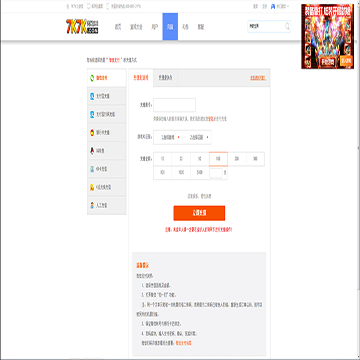
Task: Click the login link in top bar
Action: [256, 6]
